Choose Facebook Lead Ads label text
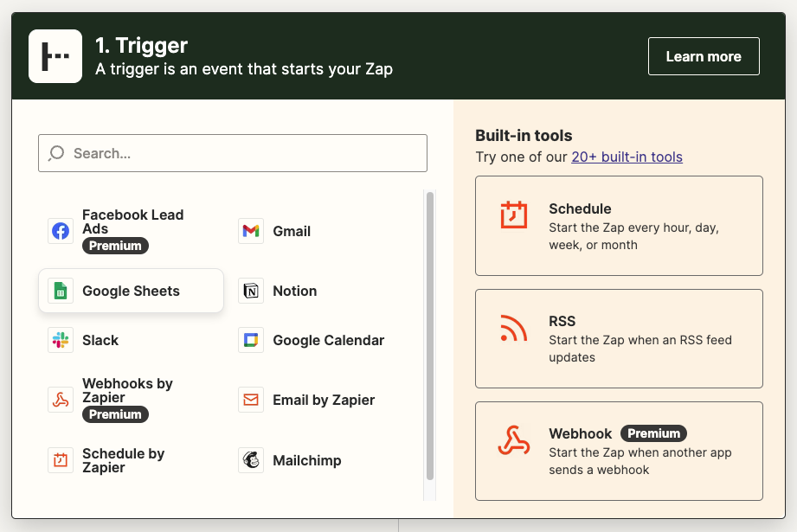797x532 pixels. 132,221
